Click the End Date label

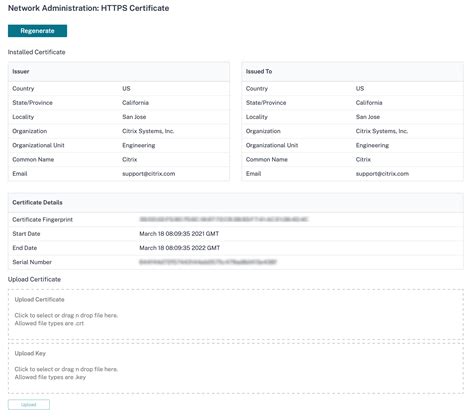click(x=25, y=248)
